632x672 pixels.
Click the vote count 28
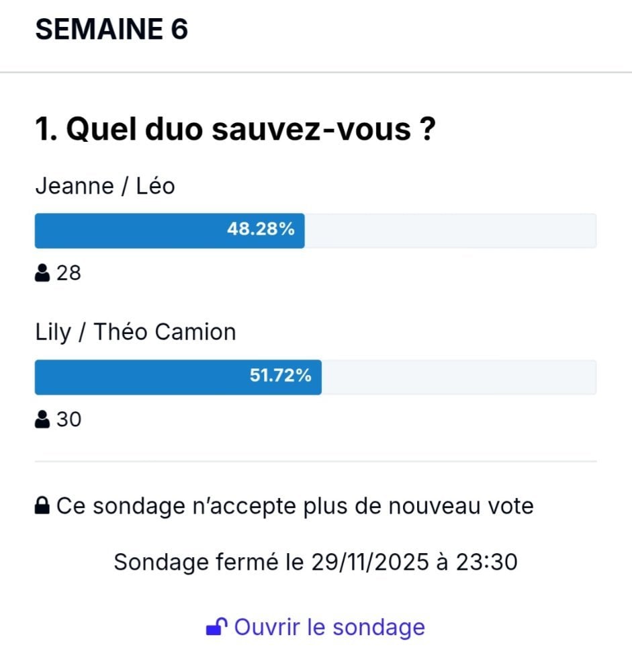[69, 273]
